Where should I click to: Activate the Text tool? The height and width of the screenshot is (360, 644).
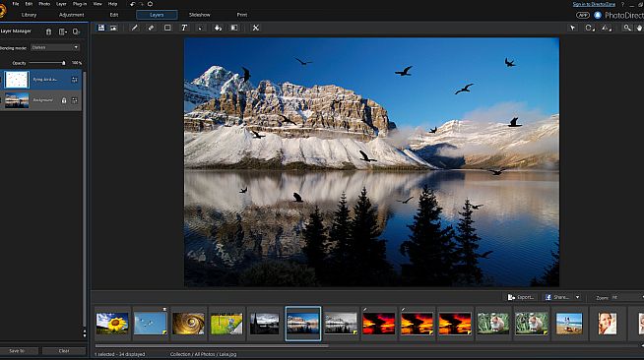coord(184,28)
